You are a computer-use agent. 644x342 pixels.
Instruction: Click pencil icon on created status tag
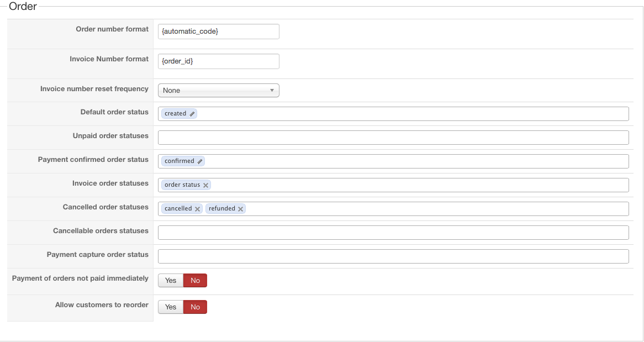192,114
